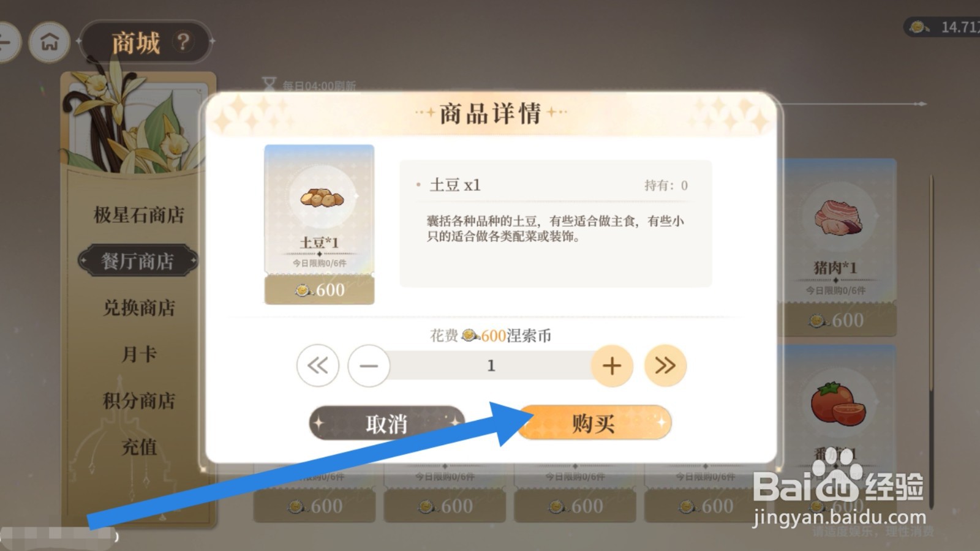Open the 月卡 tab
980x551 pixels.
(139, 354)
